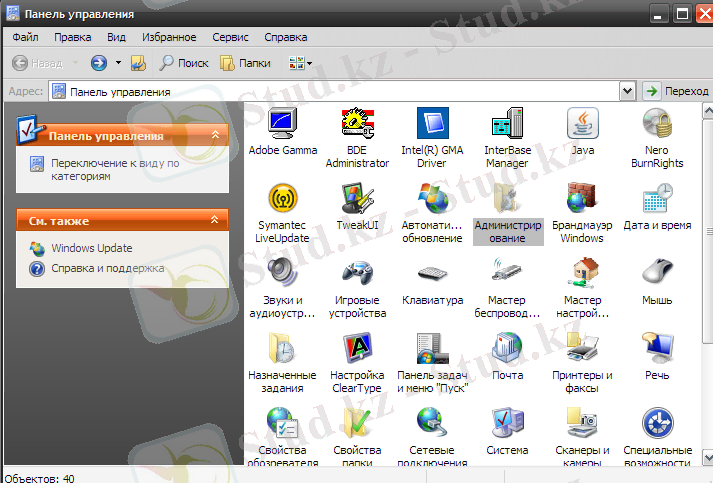Collapse the См. также section
The image size is (713, 483).
(215, 219)
